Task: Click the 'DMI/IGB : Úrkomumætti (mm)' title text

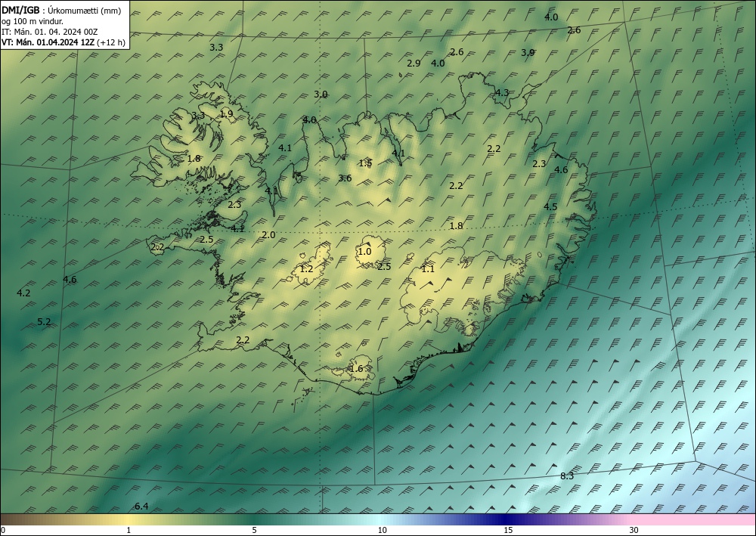Action: [x=61, y=11]
